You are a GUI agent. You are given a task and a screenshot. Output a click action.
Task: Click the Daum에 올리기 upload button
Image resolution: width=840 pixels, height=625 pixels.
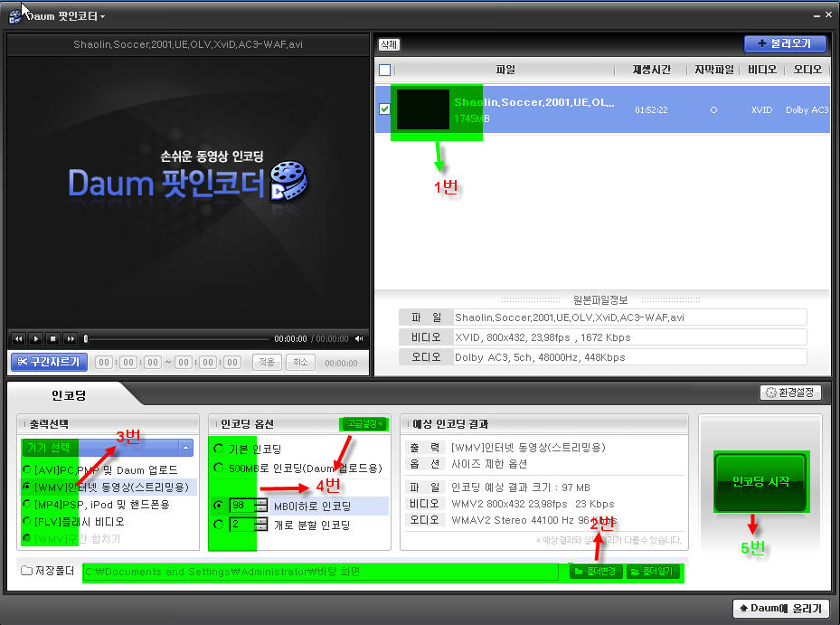[x=780, y=609]
